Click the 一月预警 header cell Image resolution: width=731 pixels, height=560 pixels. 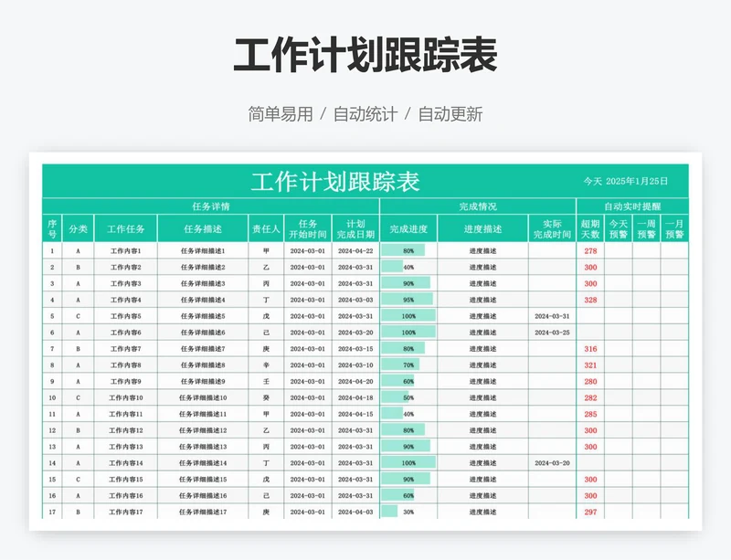[674, 229]
